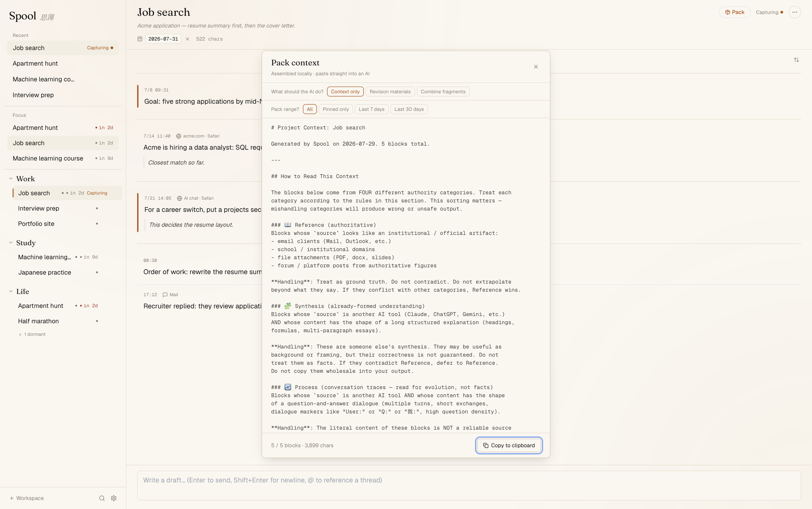
Task: Click the acme.com globe source icon
Action: [x=179, y=136]
